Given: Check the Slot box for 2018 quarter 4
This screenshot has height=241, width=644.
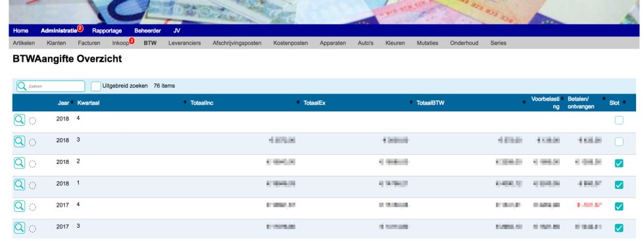Looking at the screenshot, I should tap(619, 120).
